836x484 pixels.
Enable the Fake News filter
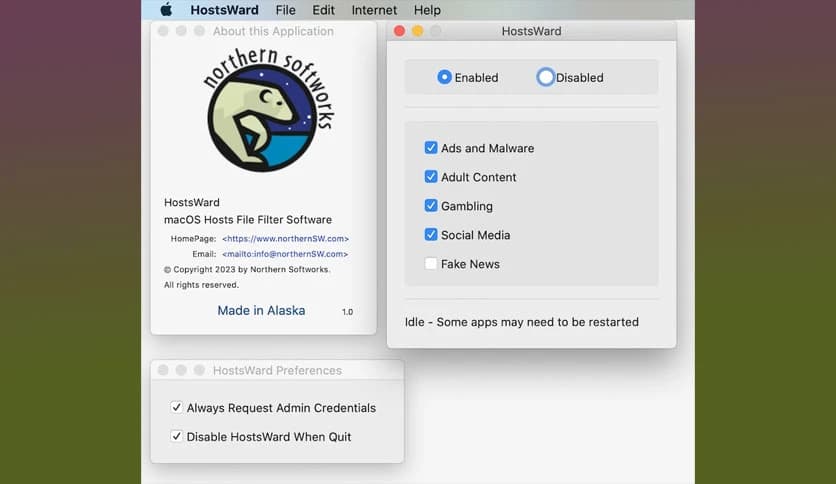[431, 264]
